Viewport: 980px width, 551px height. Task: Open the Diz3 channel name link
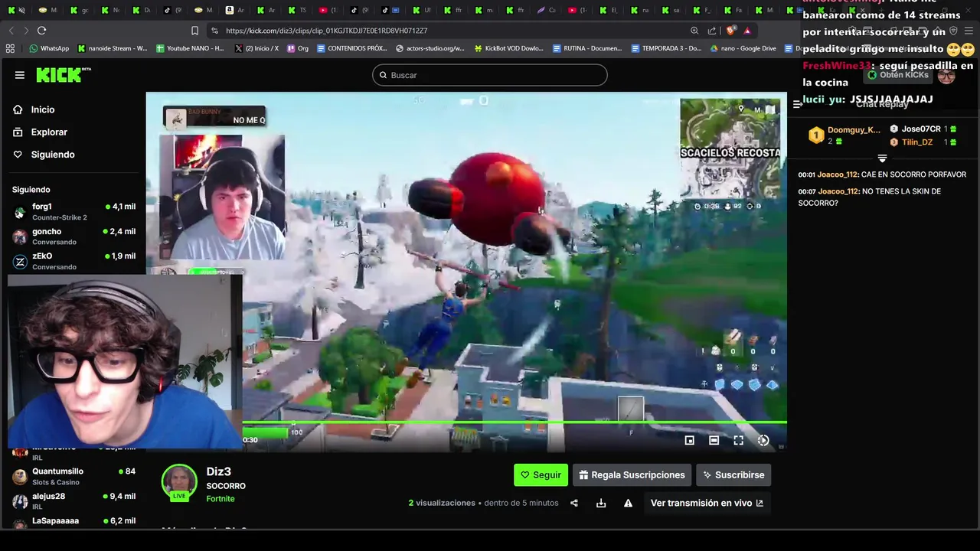point(218,471)
